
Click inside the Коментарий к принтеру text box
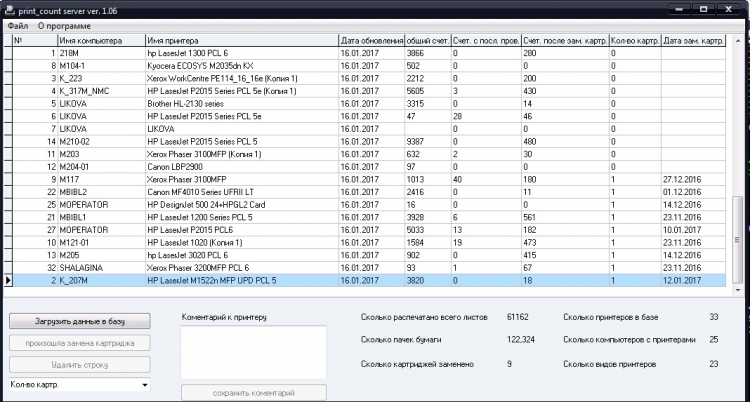[253, 352]
